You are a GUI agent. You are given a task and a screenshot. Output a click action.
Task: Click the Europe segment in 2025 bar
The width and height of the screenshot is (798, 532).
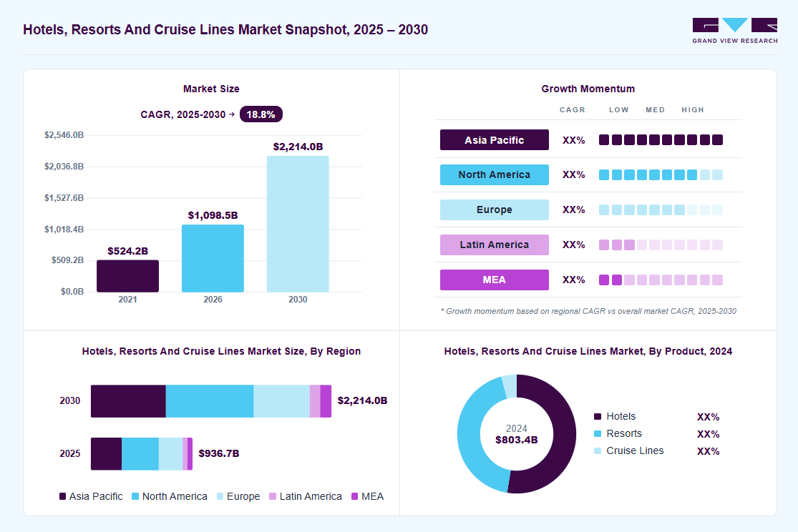point(170,453)
